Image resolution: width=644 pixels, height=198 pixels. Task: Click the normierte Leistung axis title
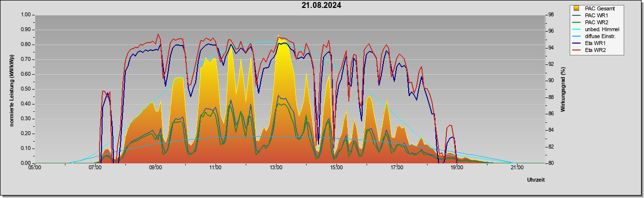[x=11, y=89]
